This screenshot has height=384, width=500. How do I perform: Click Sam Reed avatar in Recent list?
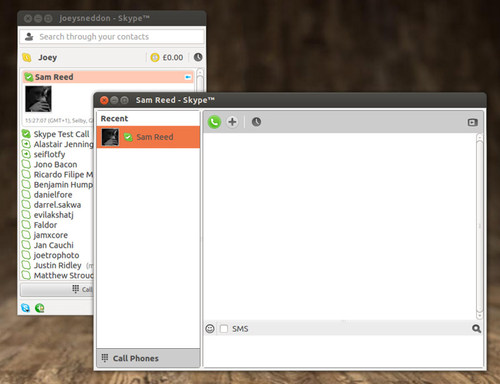point(110,137)
